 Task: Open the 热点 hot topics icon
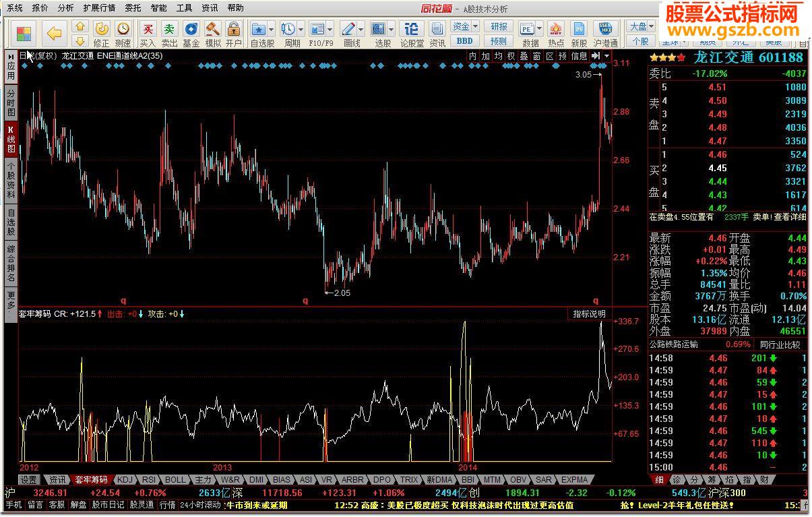coord(556,33)
